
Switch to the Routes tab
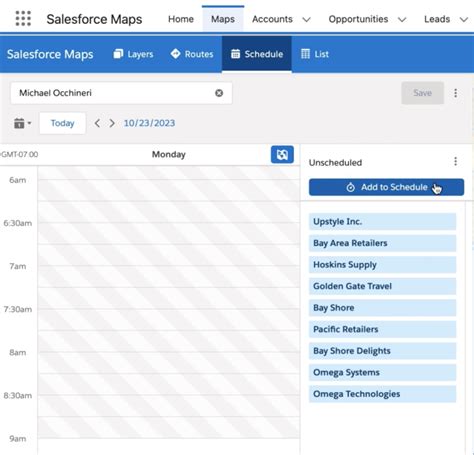[x=192, y=54]
